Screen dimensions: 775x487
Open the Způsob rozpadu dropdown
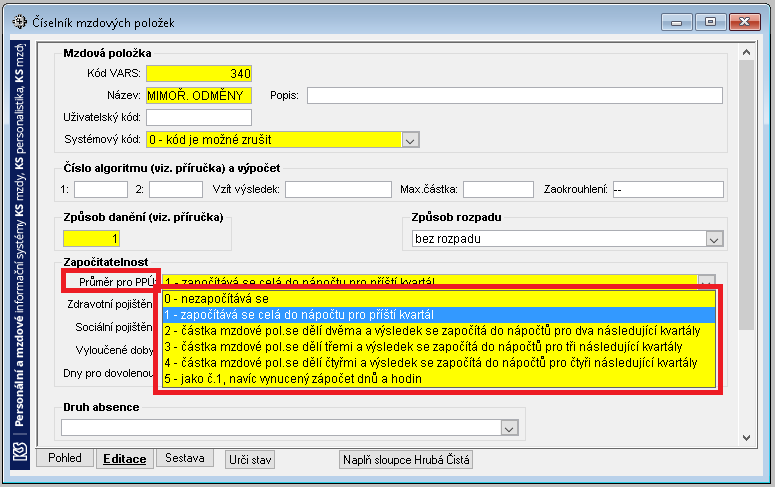pyautogui.click(x=713, y=239)
